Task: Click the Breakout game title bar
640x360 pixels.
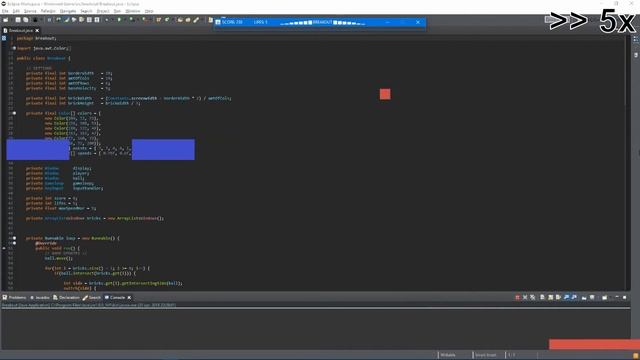Action: point(320,22)
